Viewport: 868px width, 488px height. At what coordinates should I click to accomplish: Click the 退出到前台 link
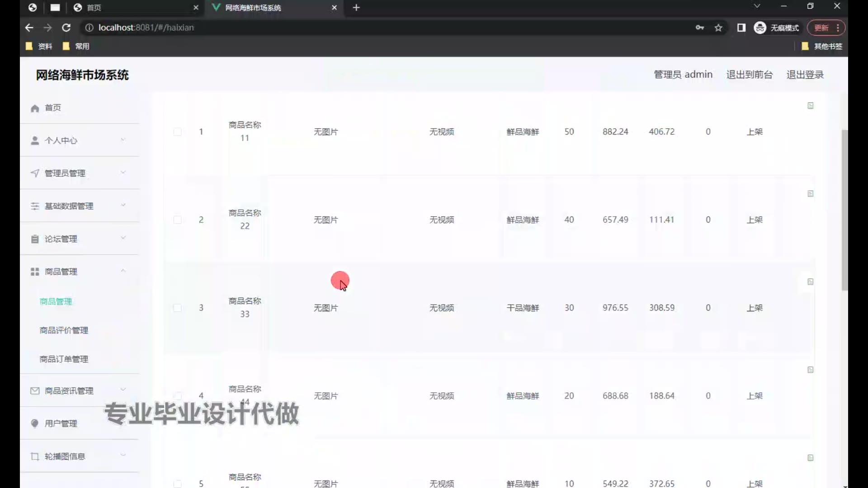(x=749, y=75)
